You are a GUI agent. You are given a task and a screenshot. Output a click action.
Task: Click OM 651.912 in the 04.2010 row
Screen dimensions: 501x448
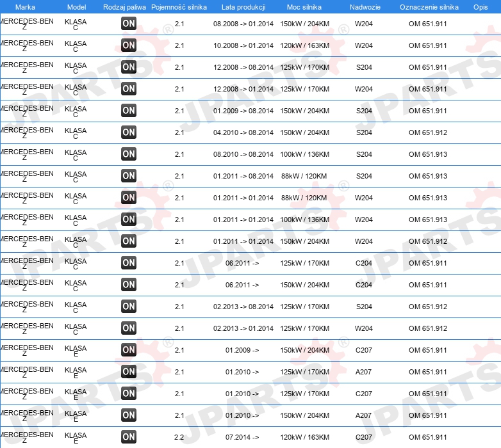428,132
